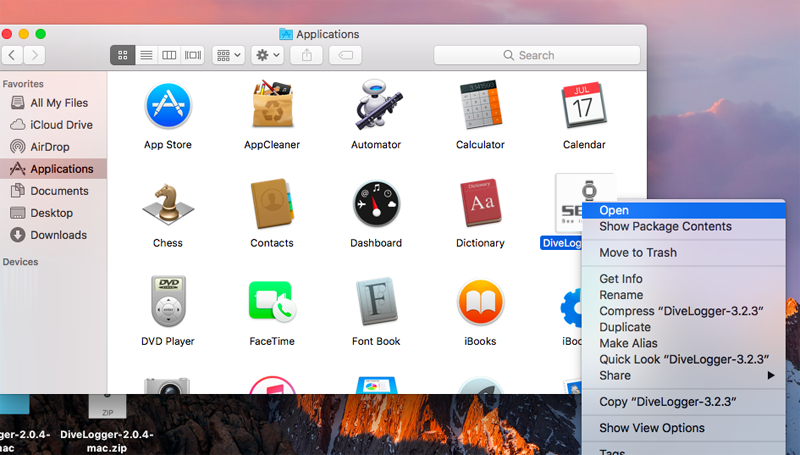Image resolution: width=800 pixels, height=455 pixels.
Task: Select the FaceTime app icon
Action: (x=272, y=301)
